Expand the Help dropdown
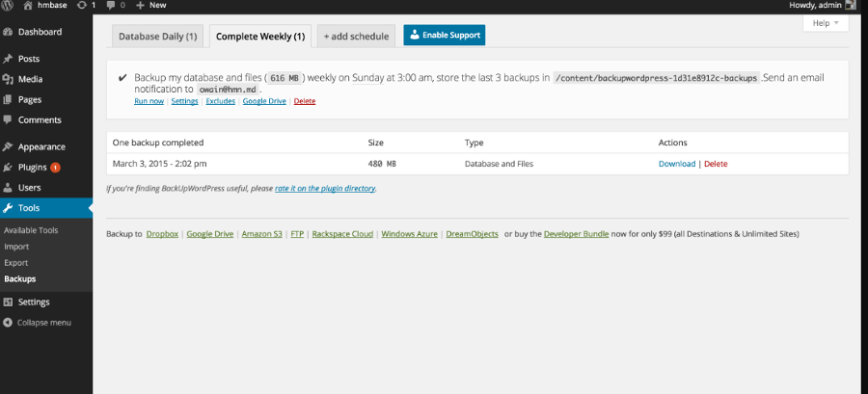 pyautogui.click(x=826, y=23)
